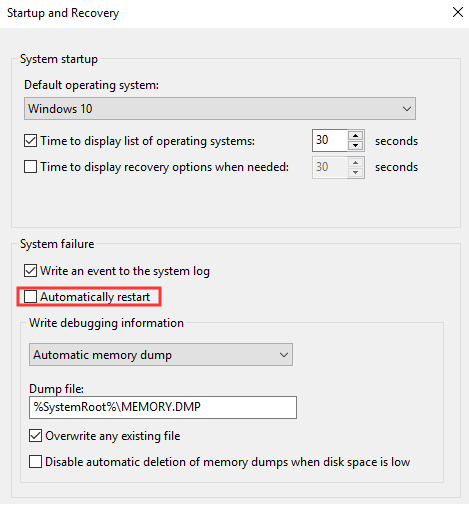
Task: Increase operating systems list seconds with up arrow
Action: [x=356, y=136]
